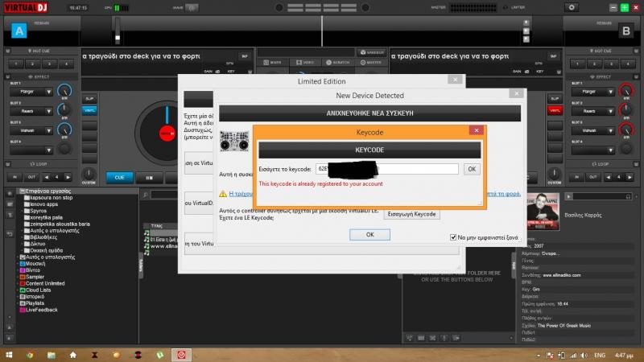This screenshot has width=644, height=362.
Task: Adjust Flanger STR knob on deck A
Action: coord(64,92)
